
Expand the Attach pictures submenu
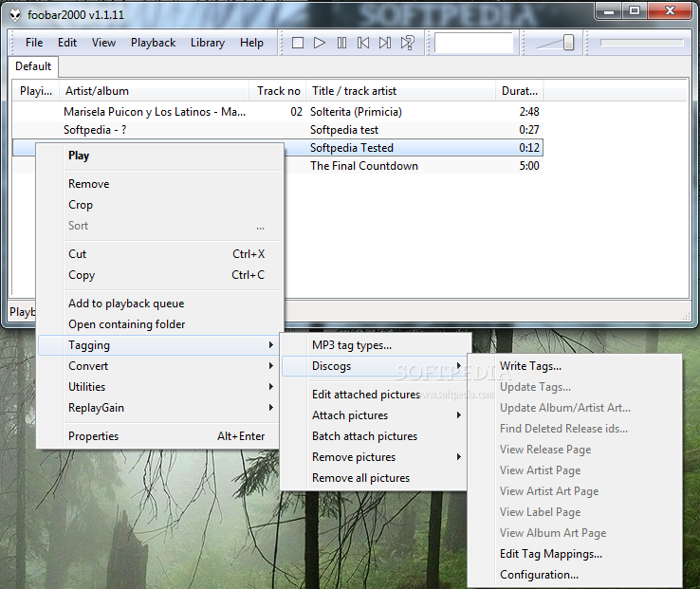[374, 415]
